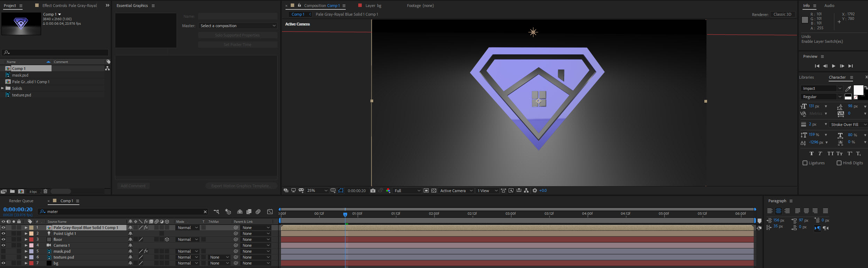Viewport: 868px width, 268px height.
Task: Expand the Solids folder
Action: (2, 88)
